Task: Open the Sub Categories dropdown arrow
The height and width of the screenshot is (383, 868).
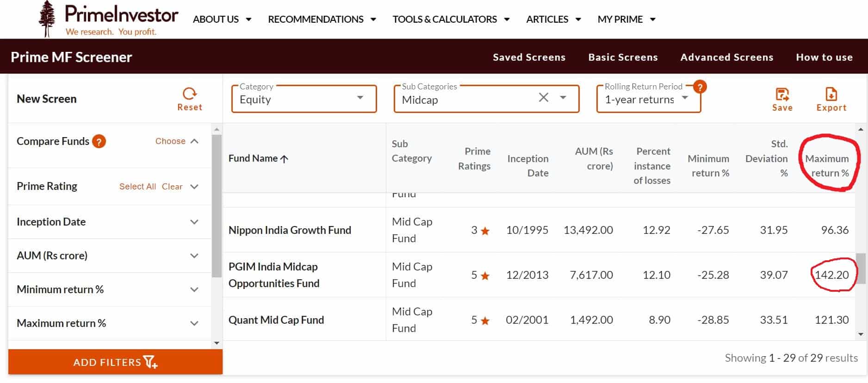Action: click(563, 97)
